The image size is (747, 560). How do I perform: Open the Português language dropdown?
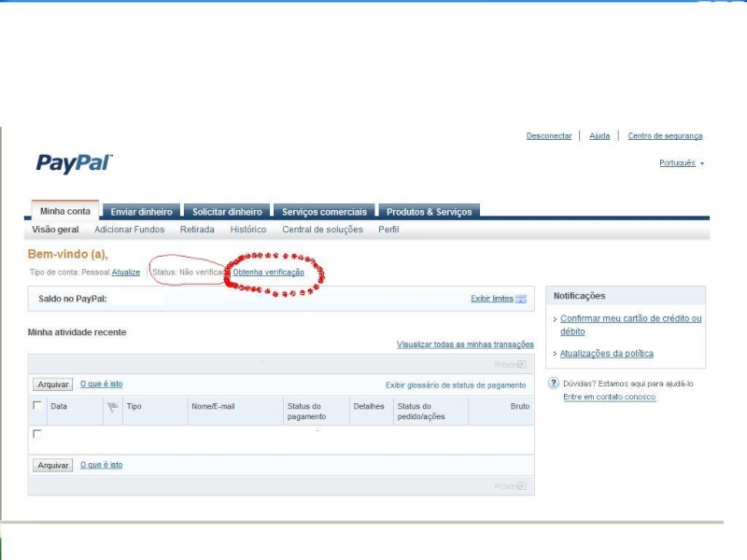click(x=682, y=162)
